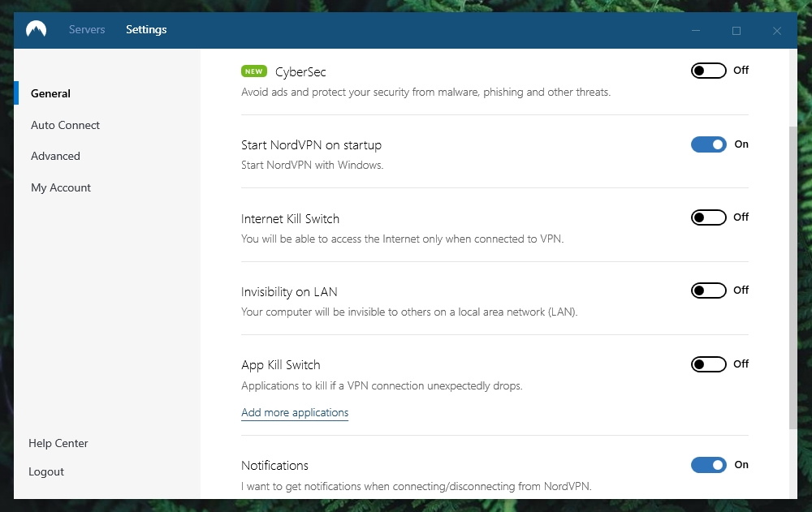Go to the Advanced settings section
The height and width of the screenshot is (512, 812).
click(55, 157)
